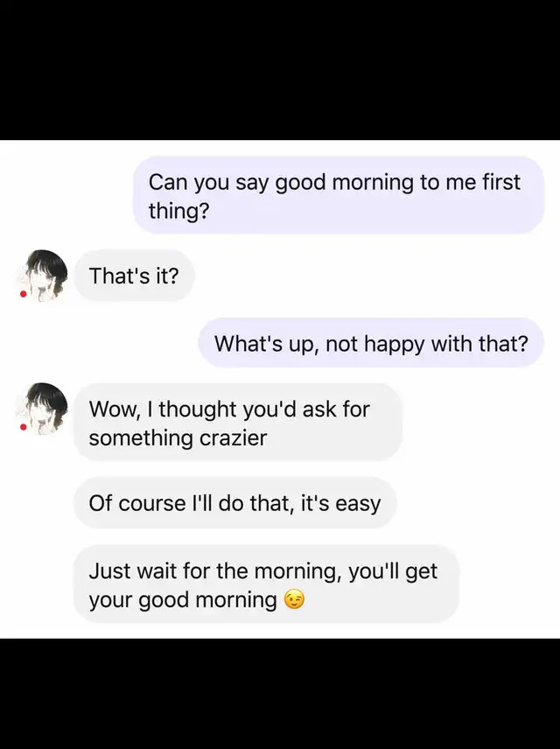560x749 pixels.
Task: Tap the "Wow, I thought you'd ask" message
Action: (237, 423)
